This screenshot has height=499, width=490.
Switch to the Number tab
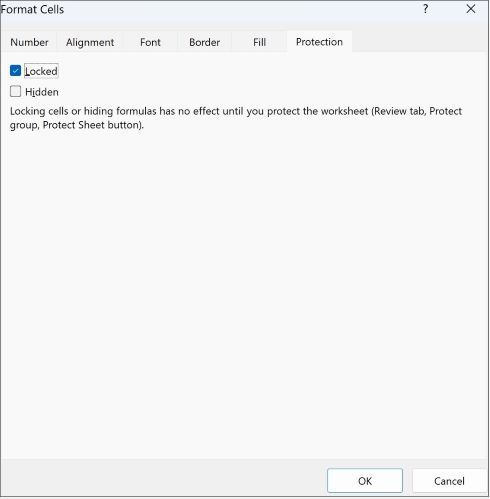pos(29,42)
